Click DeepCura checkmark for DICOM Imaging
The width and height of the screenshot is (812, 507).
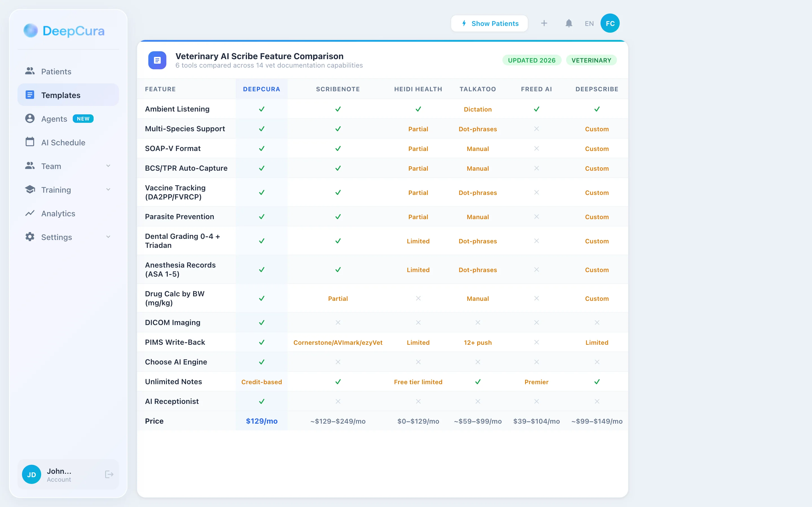click(261, 323)
